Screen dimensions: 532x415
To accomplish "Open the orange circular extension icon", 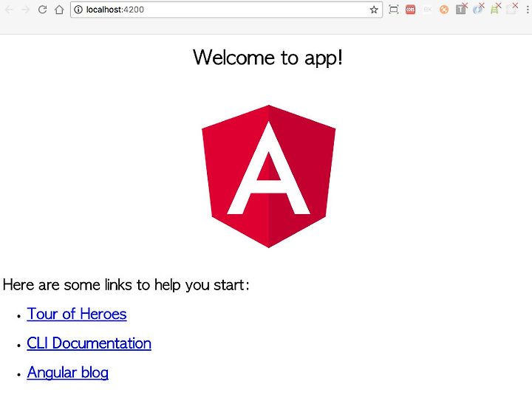I will point(444,10).
